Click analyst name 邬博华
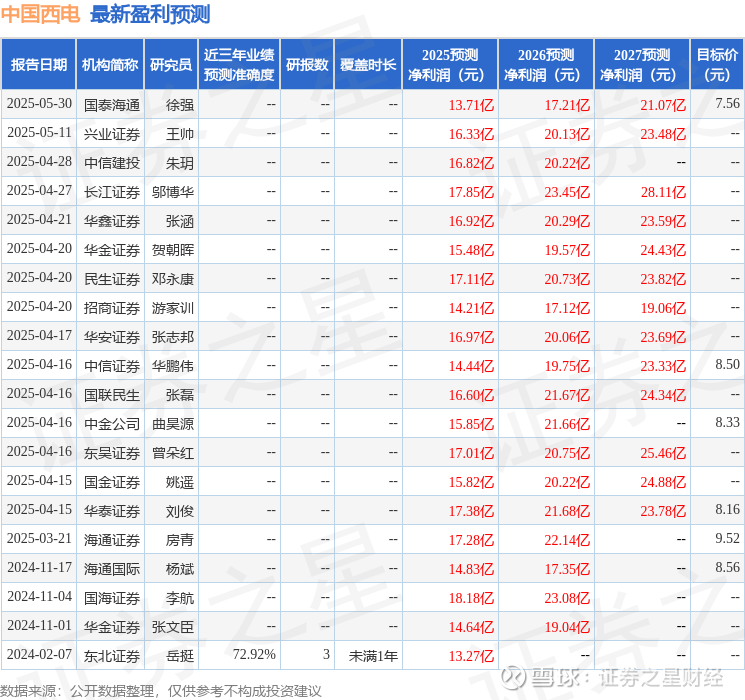 pyautogui.click(x=173, y=192)
